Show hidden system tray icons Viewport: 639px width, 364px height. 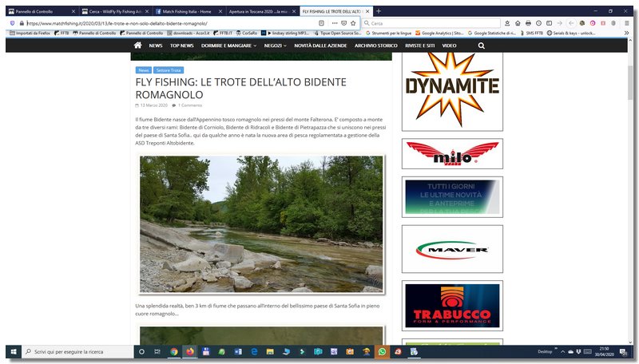563,351
